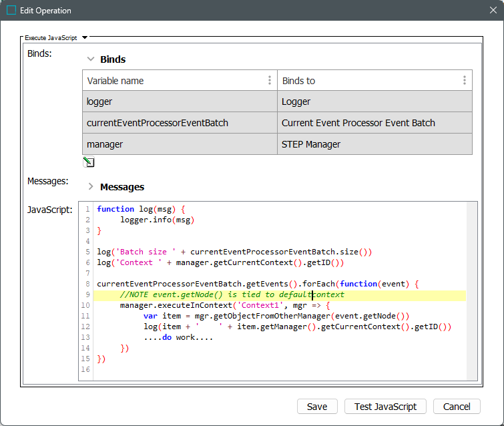Viewport: 504px width, 426px height.
Task: Click the code editor vertical scrollbar
Action: click(x=472, y=290)
